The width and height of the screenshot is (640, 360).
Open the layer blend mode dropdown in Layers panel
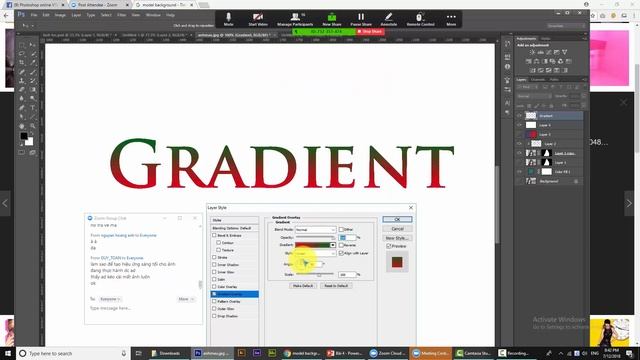533,96
